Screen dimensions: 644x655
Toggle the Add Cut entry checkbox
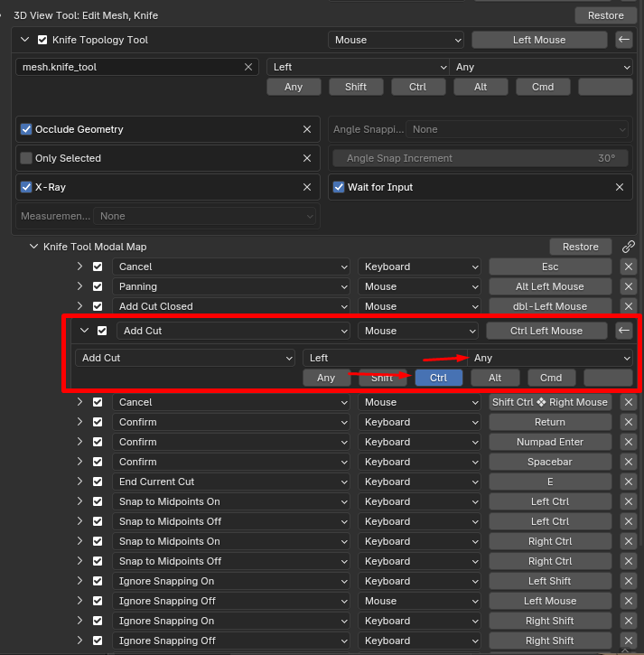102,331
